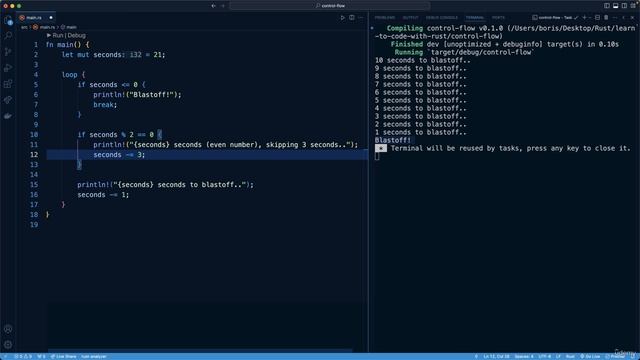Run the file with editor play button
Image resolution: width=640 pixels, height=360 pixels.
coord(342,18)
